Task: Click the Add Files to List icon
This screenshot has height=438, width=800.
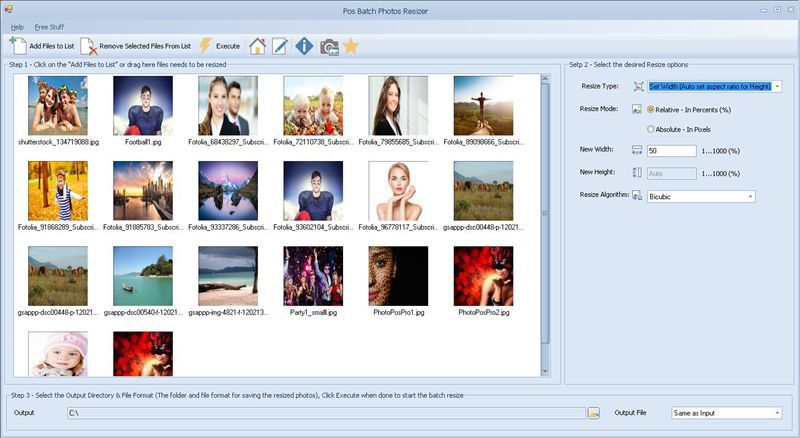Action: 18,45
